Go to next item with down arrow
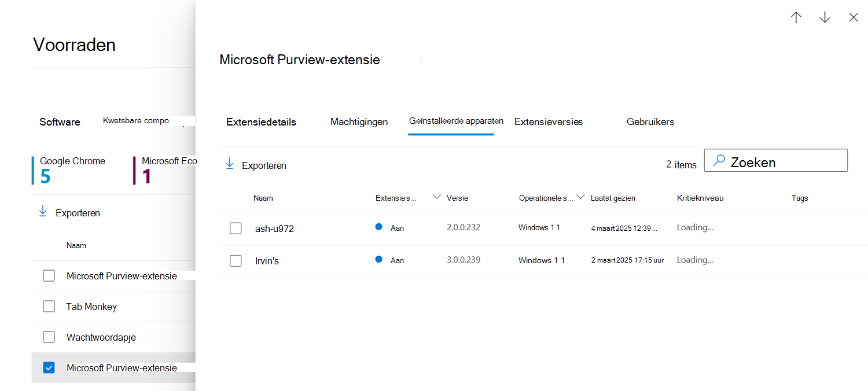The width and height of the screenshot is (868, 391). click(825, 17)
